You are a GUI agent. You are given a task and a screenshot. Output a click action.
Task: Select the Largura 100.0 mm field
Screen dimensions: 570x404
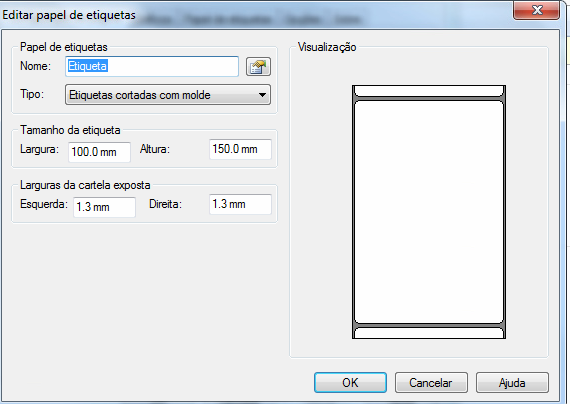click(99, 152)
